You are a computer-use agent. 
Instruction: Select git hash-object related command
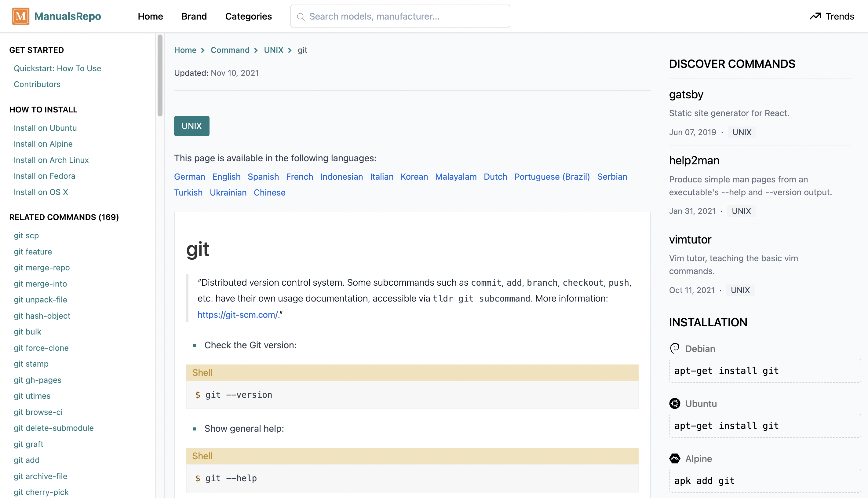click(x=42, y=316)
